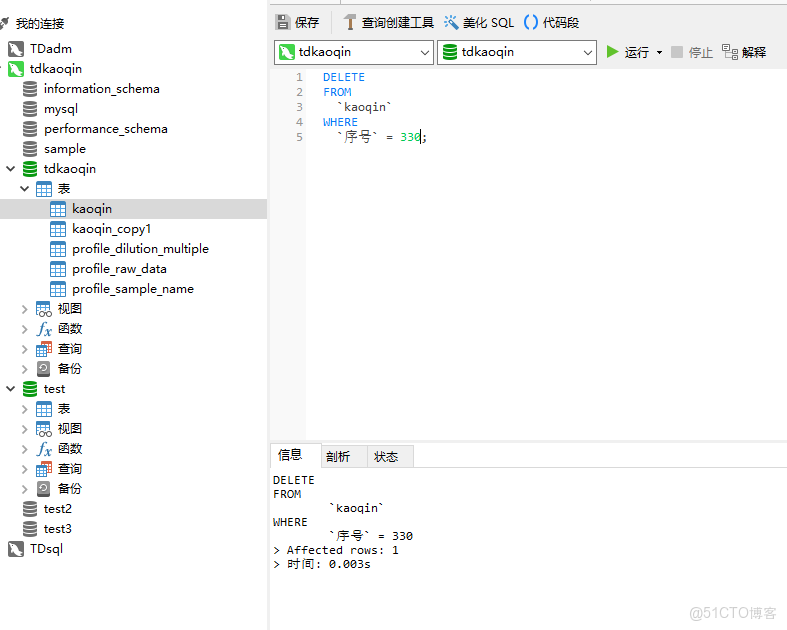Select the mysql database icon
Image resolution: width=787 pixels, height=630 pixels.
click(30, 109)
